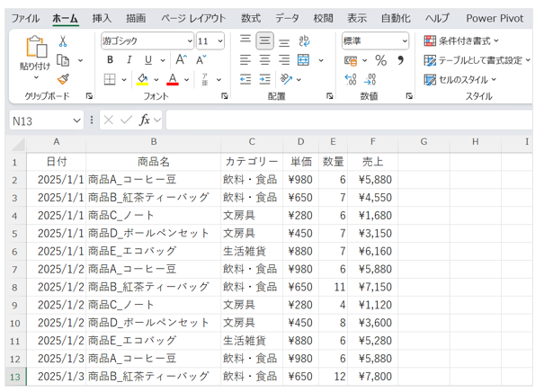Increase font size with large A icon

coord(181,60)
